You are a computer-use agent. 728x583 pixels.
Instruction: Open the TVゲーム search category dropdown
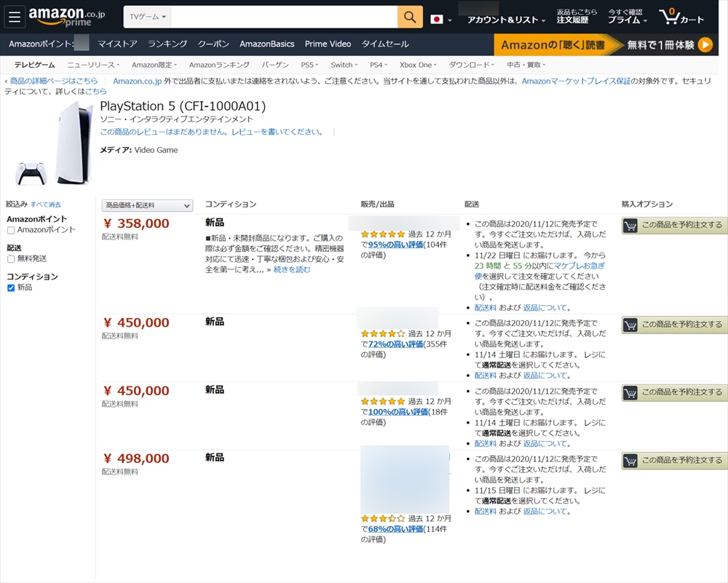tap(147, 17)
